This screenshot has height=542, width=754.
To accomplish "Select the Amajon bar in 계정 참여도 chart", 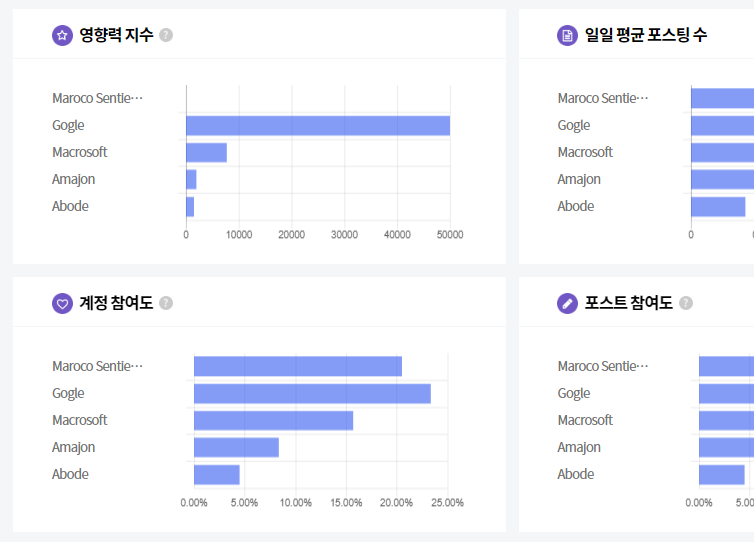I will [236, 447].
